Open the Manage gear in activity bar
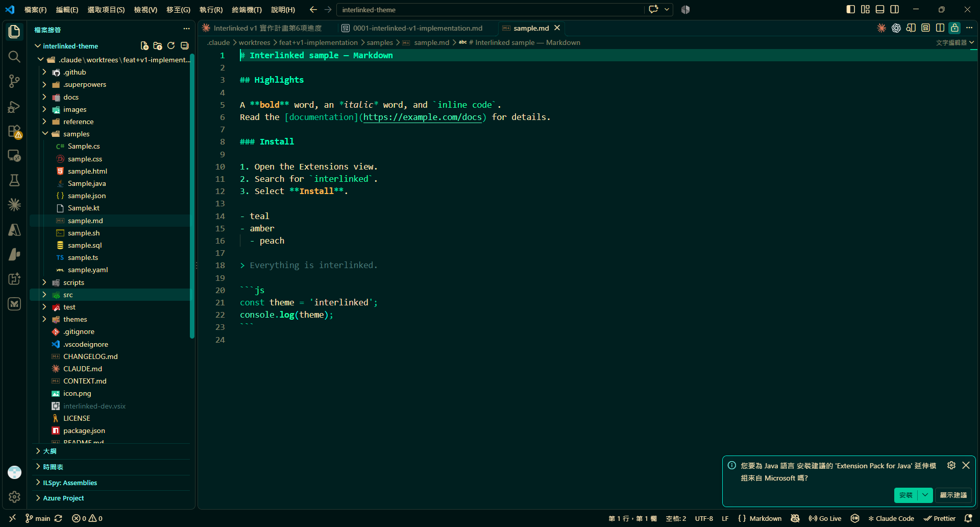Screen dimensions: 980x527 (14, 496)
